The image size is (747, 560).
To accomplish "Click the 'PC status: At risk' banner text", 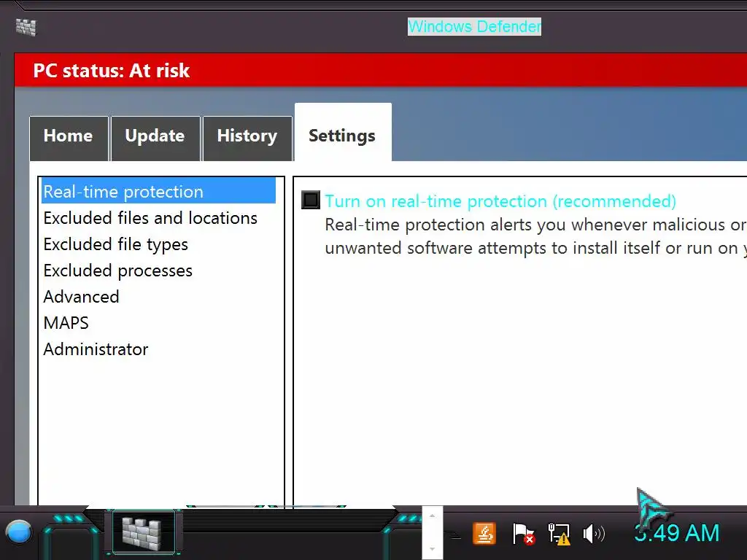I will click(112, 71).
